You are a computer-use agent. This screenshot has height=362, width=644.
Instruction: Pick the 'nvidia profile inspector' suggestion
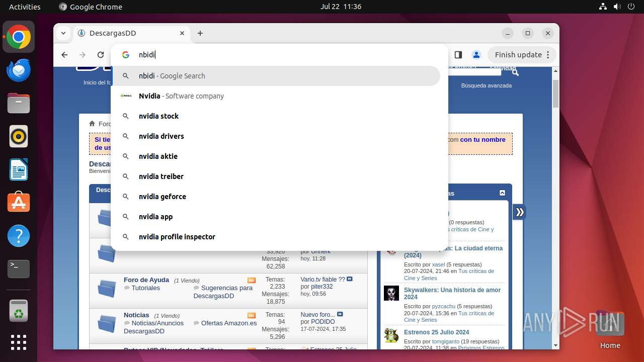click(276, 237)
